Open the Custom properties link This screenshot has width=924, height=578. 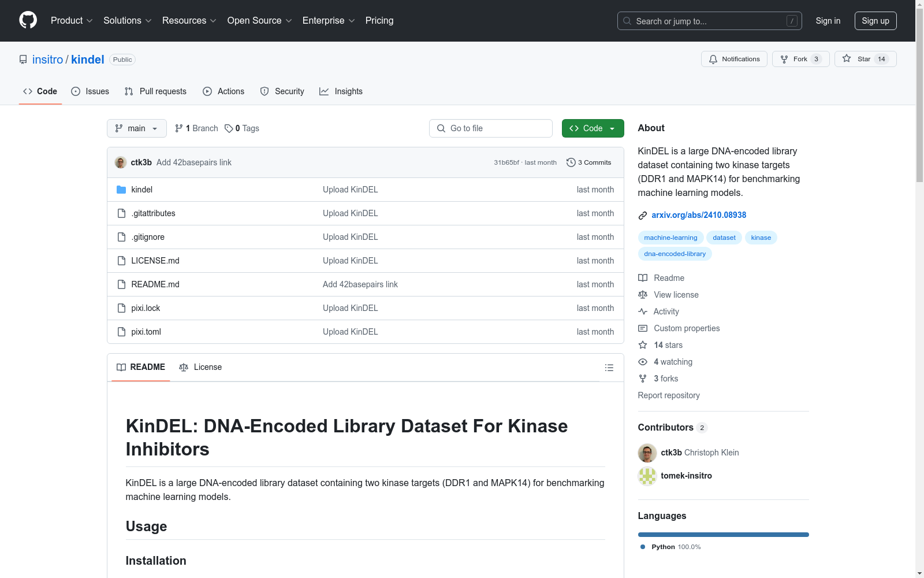pyautogui.click(x=687, y=328)
